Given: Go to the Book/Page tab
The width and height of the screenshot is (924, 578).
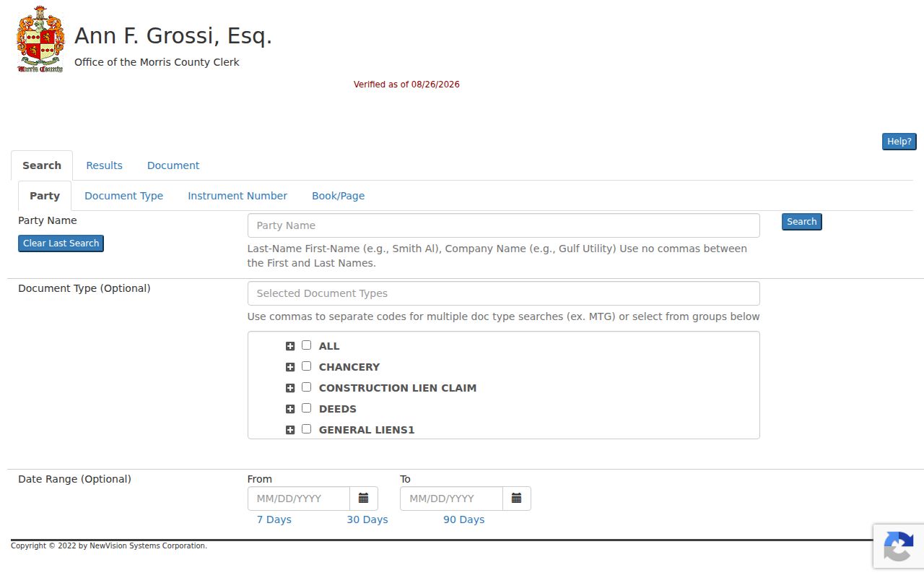Looking at the screenshot, I should pos(338,196).
